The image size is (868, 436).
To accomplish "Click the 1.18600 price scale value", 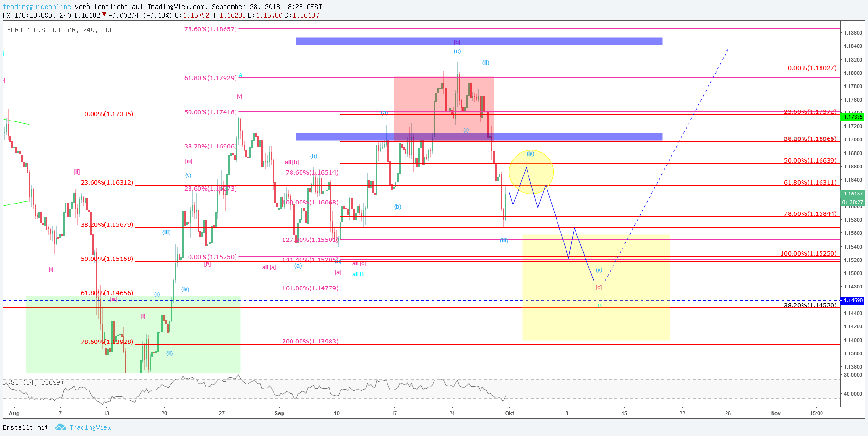I will [x=853, y=33].
